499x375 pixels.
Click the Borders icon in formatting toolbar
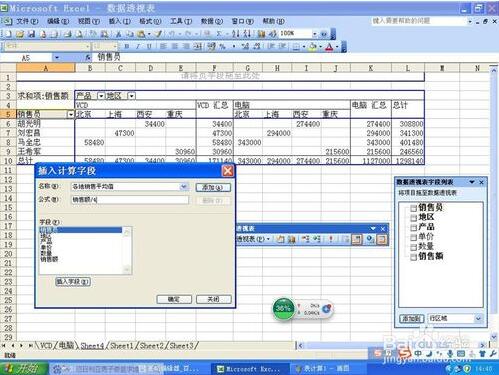[296, 47]
